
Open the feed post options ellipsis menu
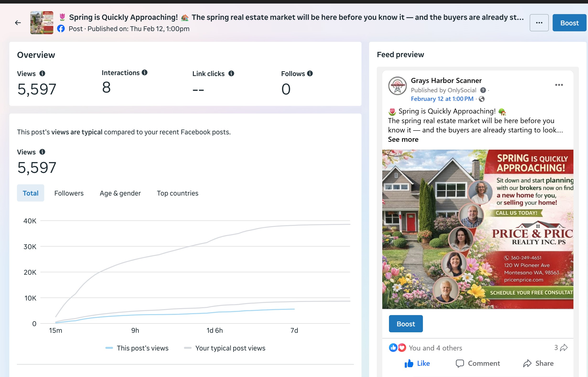click(559, 85)
